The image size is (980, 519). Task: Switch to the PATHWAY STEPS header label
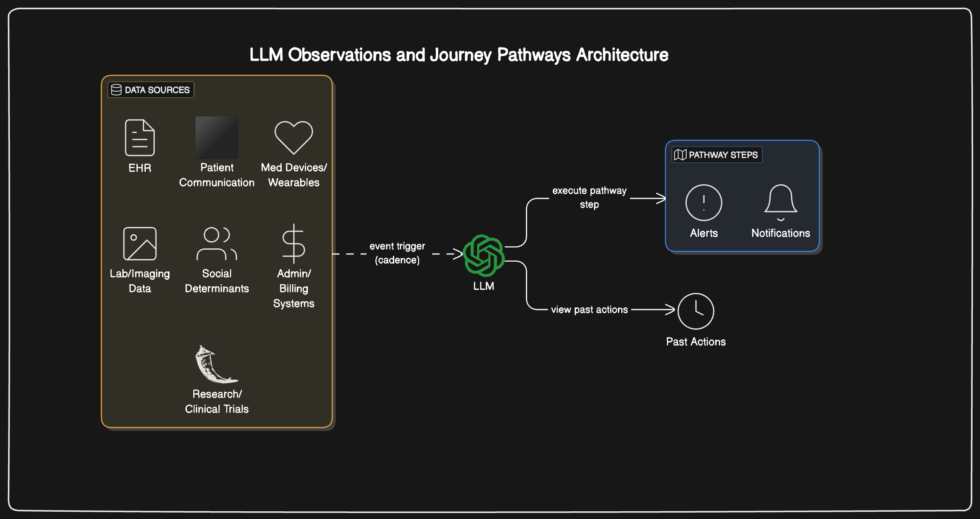tap(723, 155)
